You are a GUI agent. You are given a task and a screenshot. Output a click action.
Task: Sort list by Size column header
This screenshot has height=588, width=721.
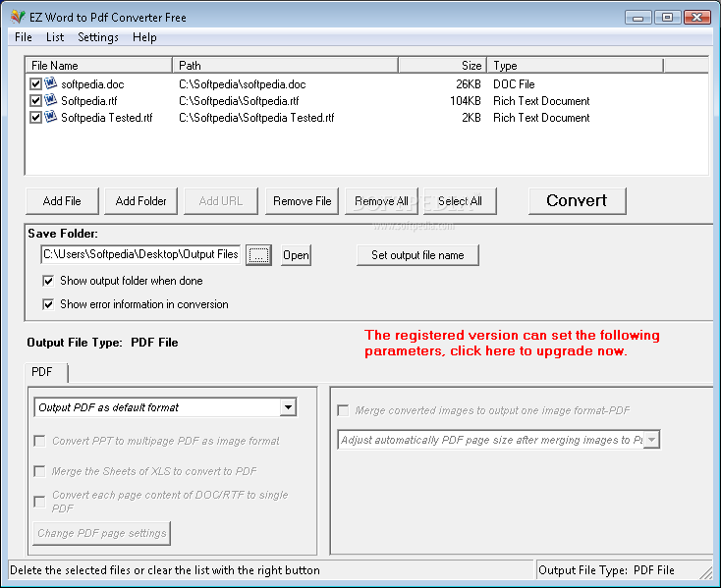tap(443, 65)
